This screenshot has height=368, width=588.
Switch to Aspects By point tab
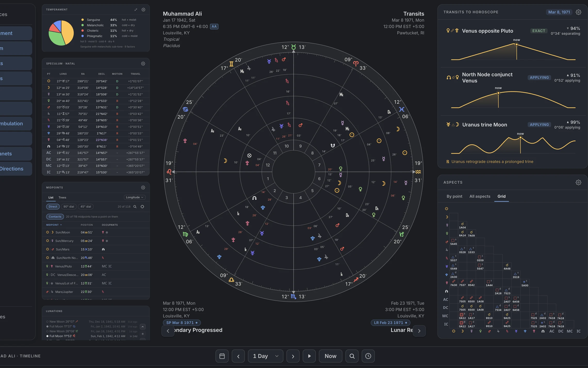click(454, 196)
